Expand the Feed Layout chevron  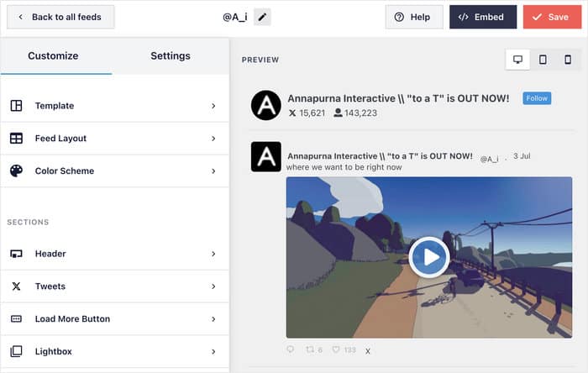(x=213, y=139)
